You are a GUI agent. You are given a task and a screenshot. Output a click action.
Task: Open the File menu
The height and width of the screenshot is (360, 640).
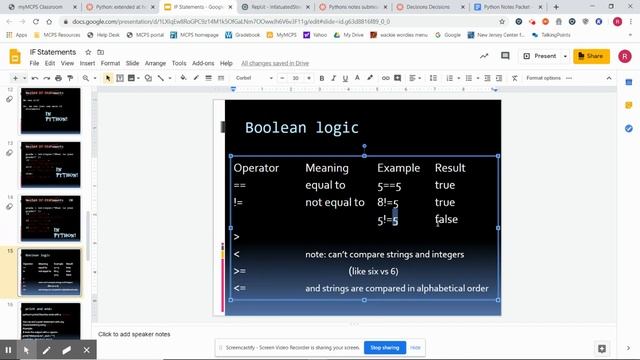(x=34, y=63)
